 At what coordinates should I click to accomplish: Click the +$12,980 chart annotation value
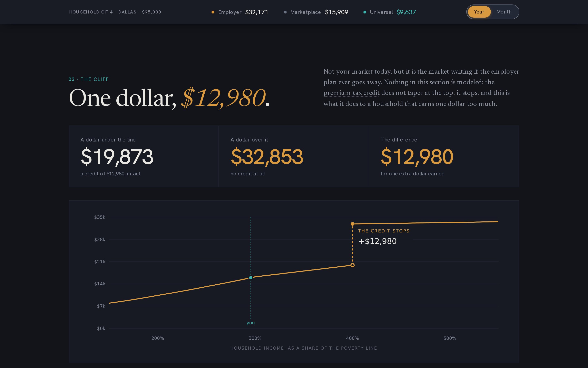[377, 241]
